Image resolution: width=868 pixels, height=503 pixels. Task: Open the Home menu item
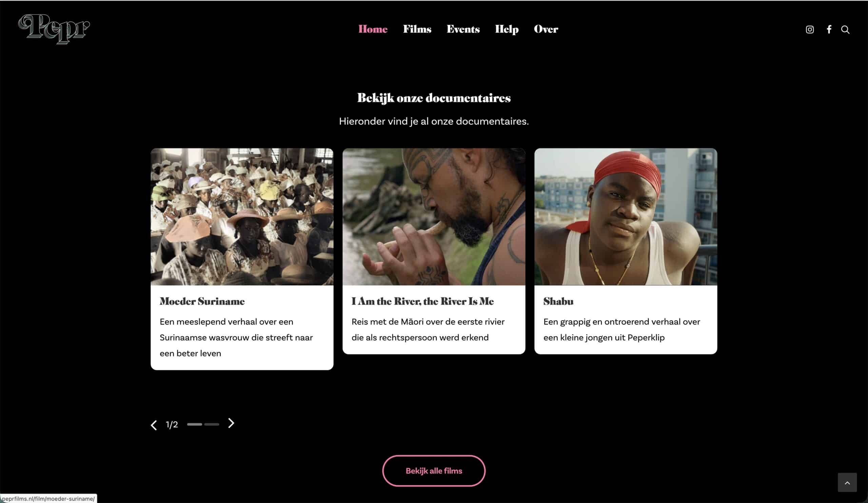point(373,29)
